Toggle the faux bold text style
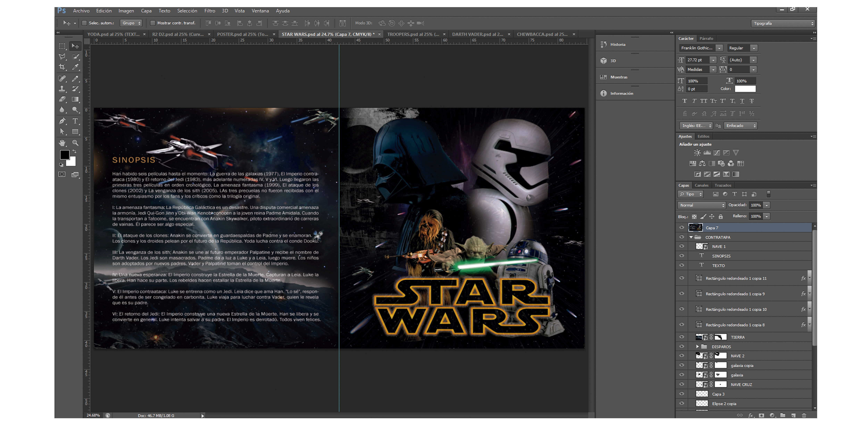868x425 pixels. (x=684, y=101)
